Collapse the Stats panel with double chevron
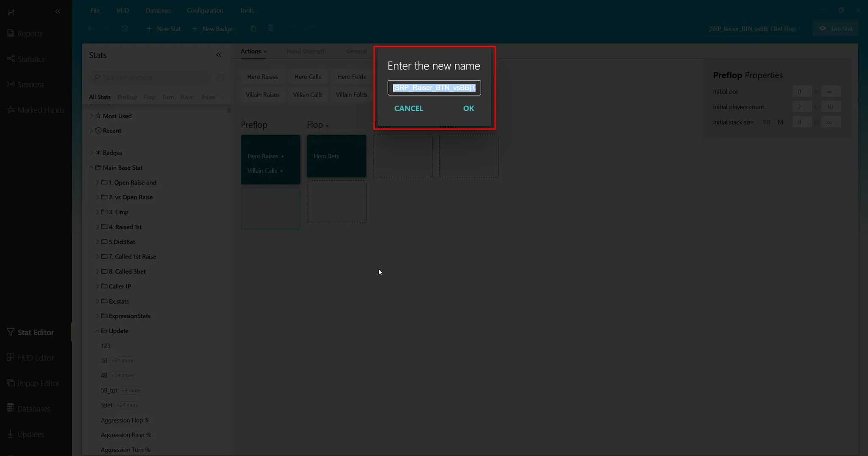Image resolution: width=868 pixels, height=456 pixels. (219, 55)
